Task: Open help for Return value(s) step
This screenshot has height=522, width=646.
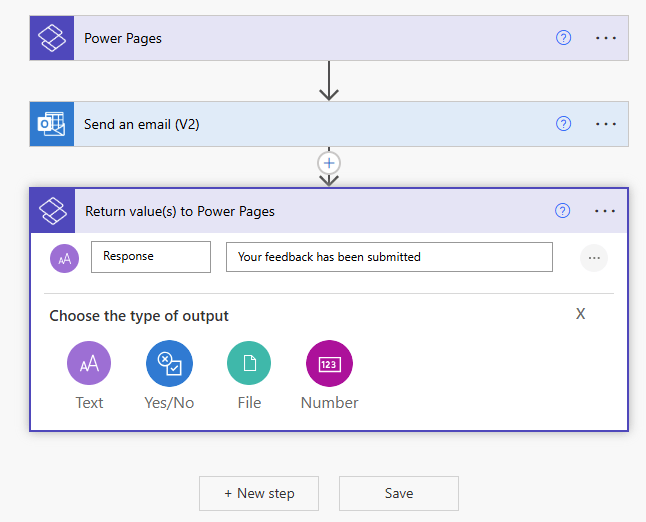Action: pyautogui.click(x=563, y=211)
